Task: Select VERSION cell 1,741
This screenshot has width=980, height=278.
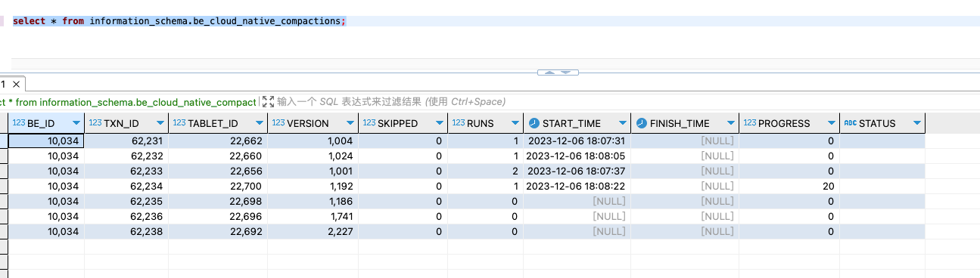Action: (x=313, y=216)
